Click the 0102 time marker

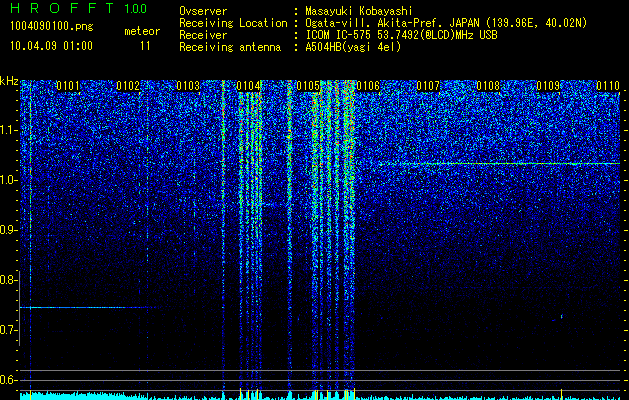[x=128, y=86]
